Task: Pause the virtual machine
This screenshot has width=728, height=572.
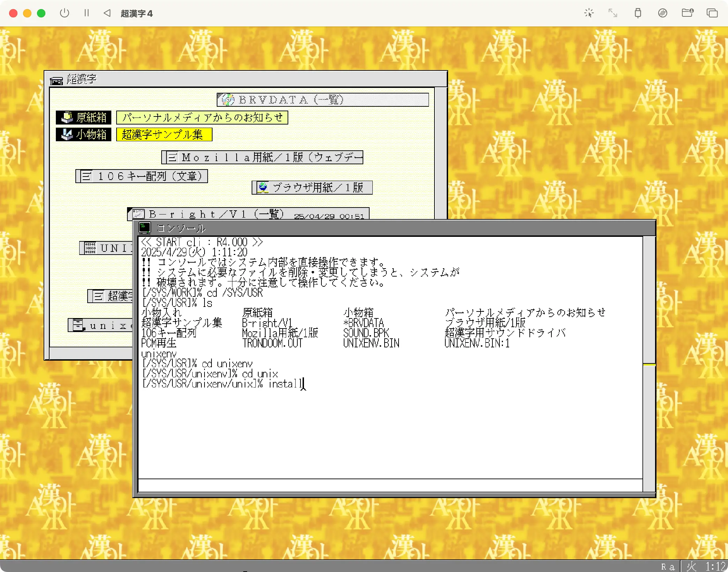Action: click(x=87, y=13)
